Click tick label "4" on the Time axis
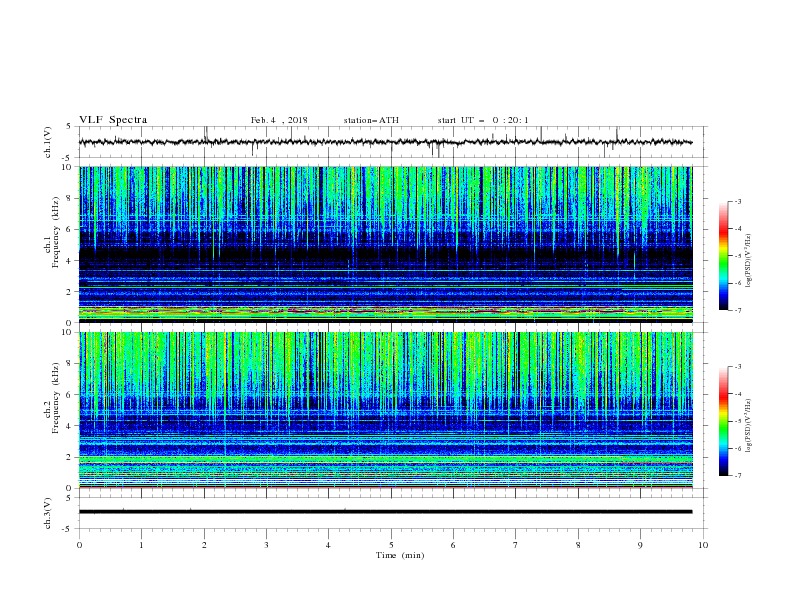 pyautogui.click(x=328, y=545)
